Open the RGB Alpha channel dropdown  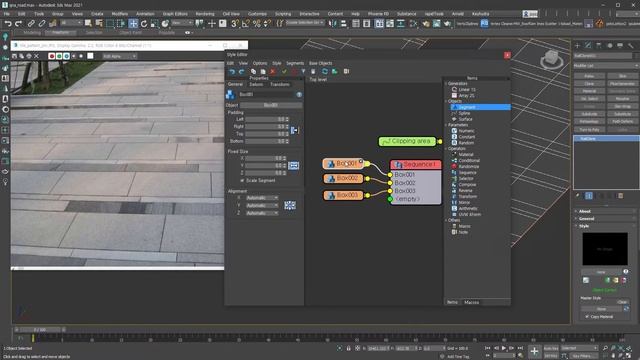(119, 56)
